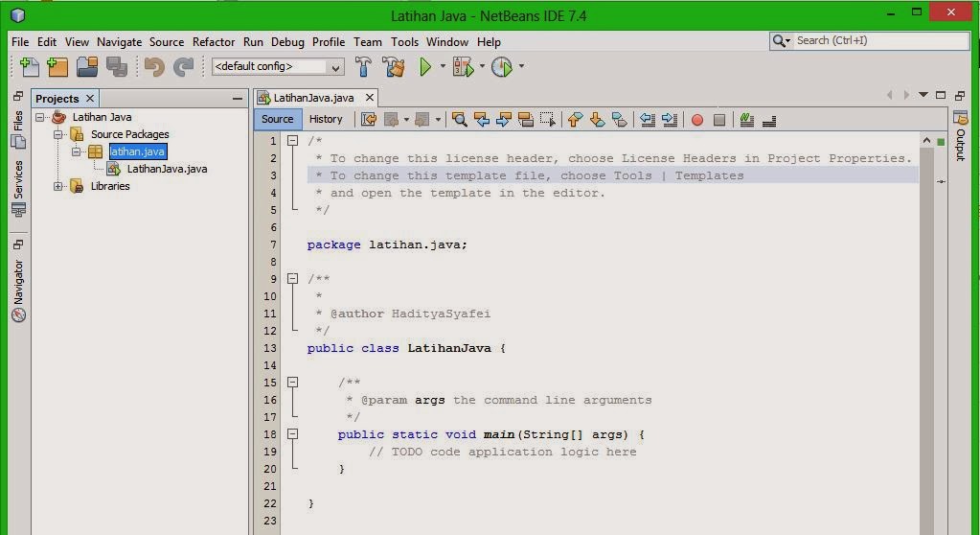The image size is (980, 535).
Task: Open the Tools menu
Action: coord(404,42)
